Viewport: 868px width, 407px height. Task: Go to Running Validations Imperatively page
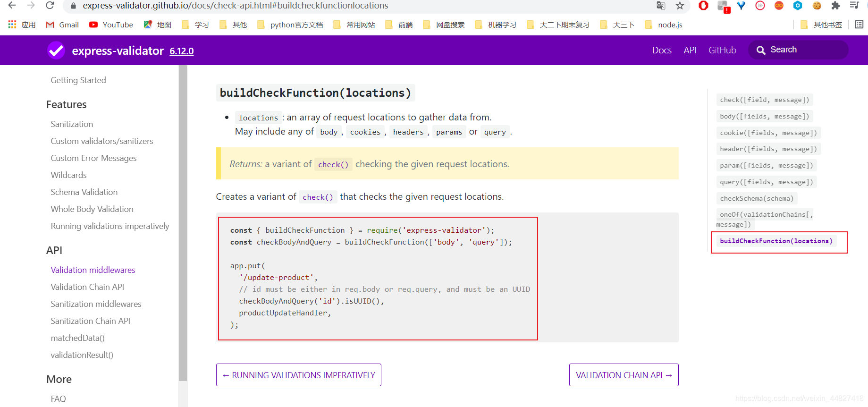[x=299, y=375]
